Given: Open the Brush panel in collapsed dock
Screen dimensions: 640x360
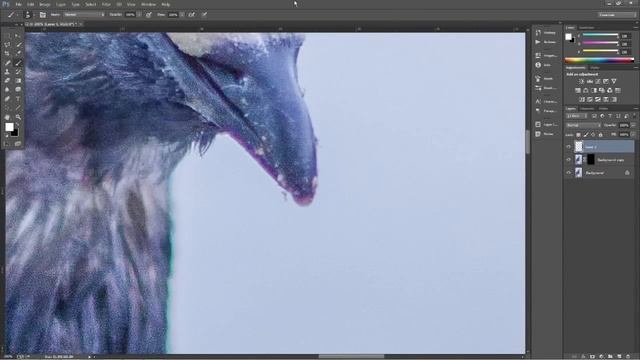Looking at the screenshot, I should [545, 79].
